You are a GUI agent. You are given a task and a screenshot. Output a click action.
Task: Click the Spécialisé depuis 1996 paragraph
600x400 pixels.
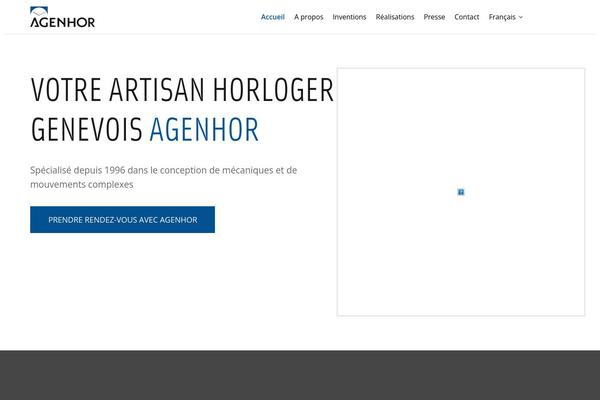click(x=163, y=177)
